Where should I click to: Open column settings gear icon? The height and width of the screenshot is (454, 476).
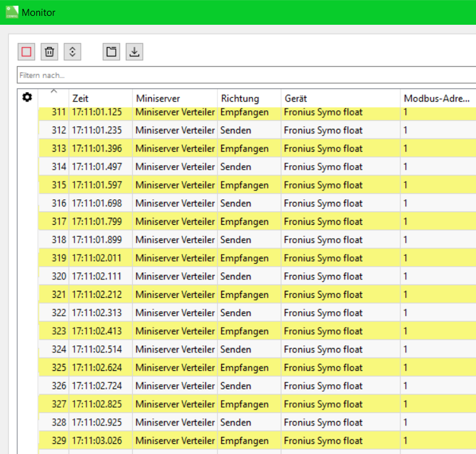[x=27, y=97]
